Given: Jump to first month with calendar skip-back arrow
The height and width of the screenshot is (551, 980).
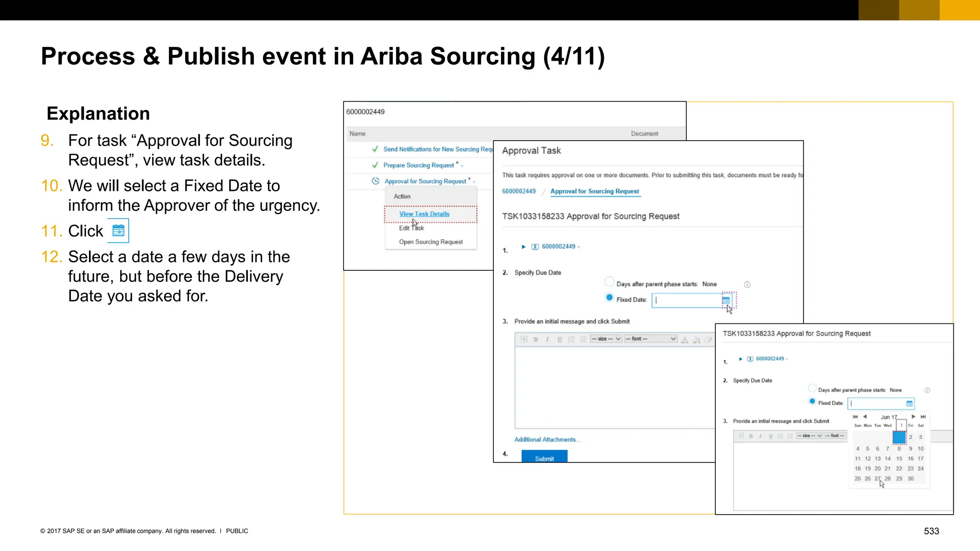Looking at the screenshot, I should (x=856, y=417).
